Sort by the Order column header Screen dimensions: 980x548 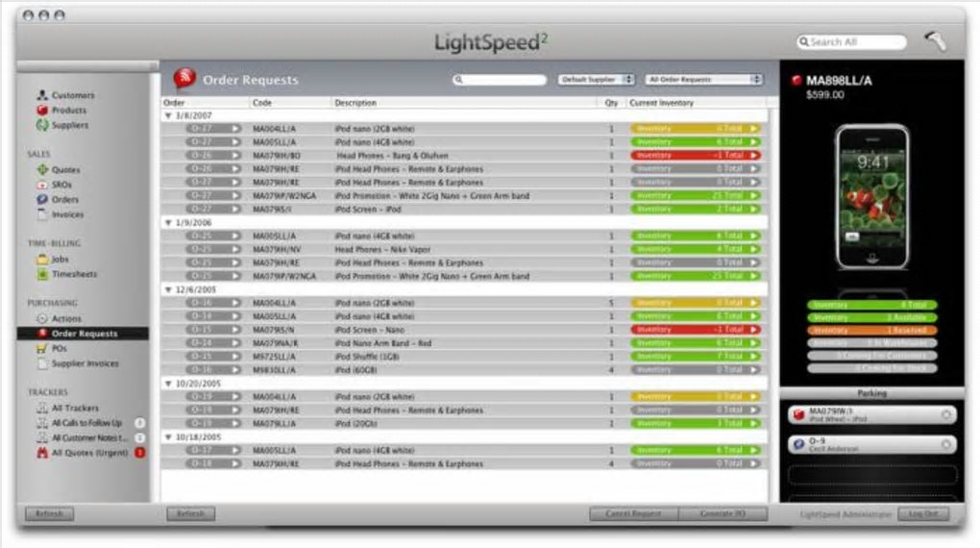(x=205, y=103)
